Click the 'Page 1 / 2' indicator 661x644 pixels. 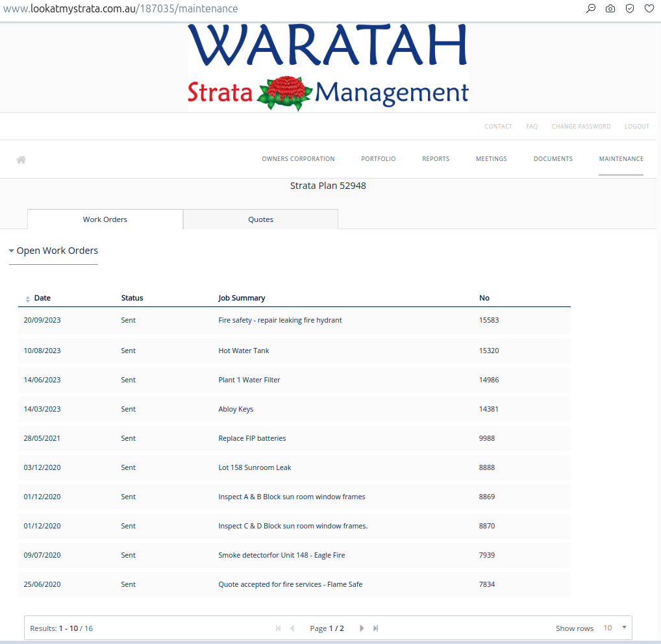click(x=327, y=628)
